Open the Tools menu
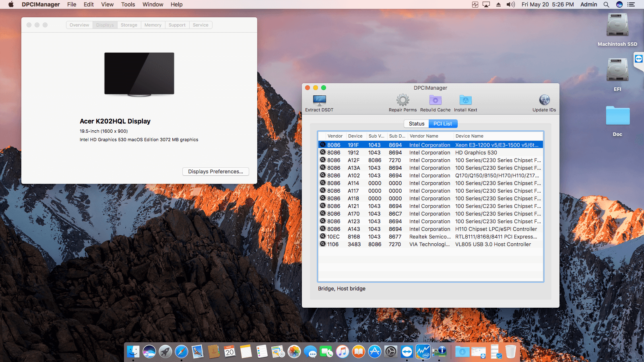 128,4
